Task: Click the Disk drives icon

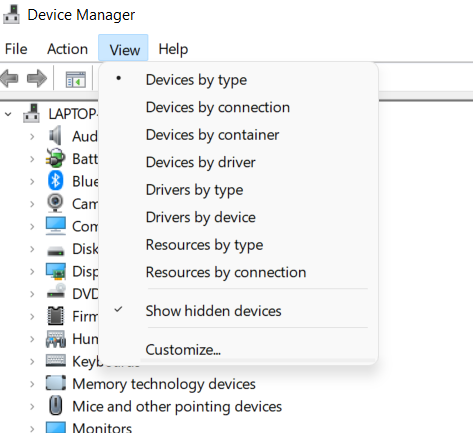Action: [56, 250]
